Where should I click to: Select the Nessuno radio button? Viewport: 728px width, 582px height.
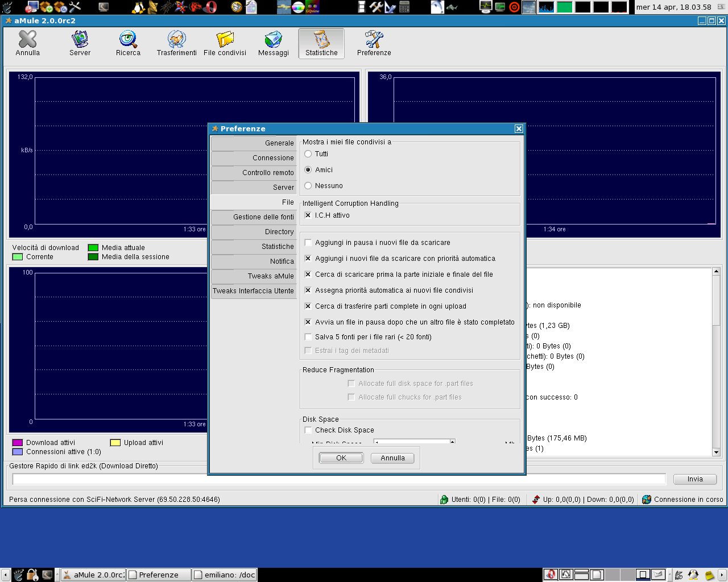click(308, 186)
